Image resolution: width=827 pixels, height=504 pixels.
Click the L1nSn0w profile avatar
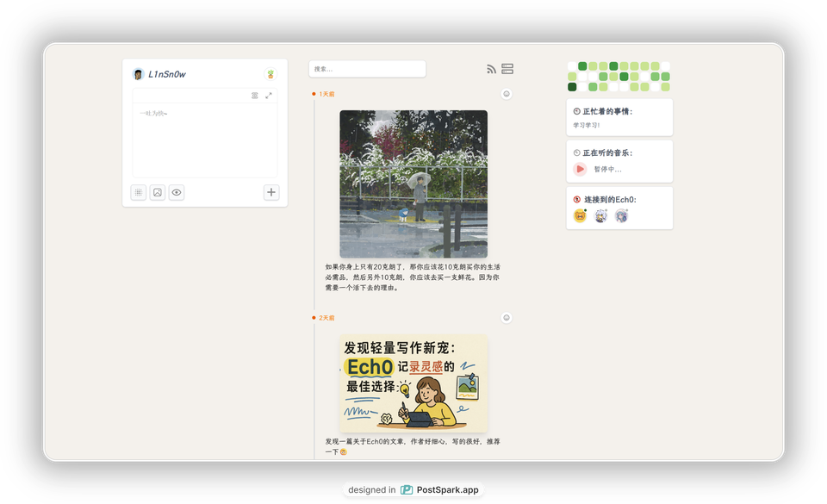tap(138, 74)
